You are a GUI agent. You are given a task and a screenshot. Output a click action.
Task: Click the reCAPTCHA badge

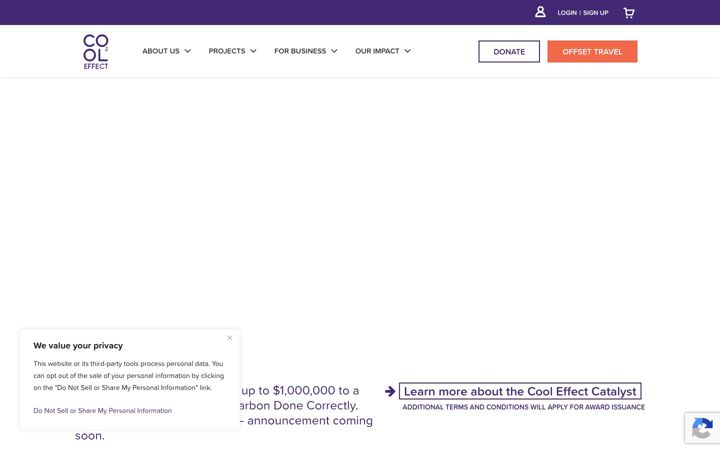pos(702,428)
